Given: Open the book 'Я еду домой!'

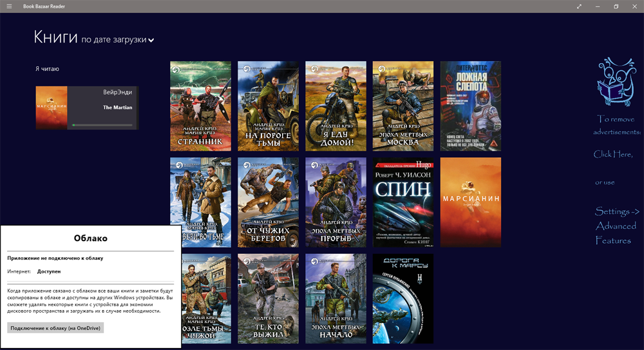Looking at the screenshot, I should click(x=336, y=106).
